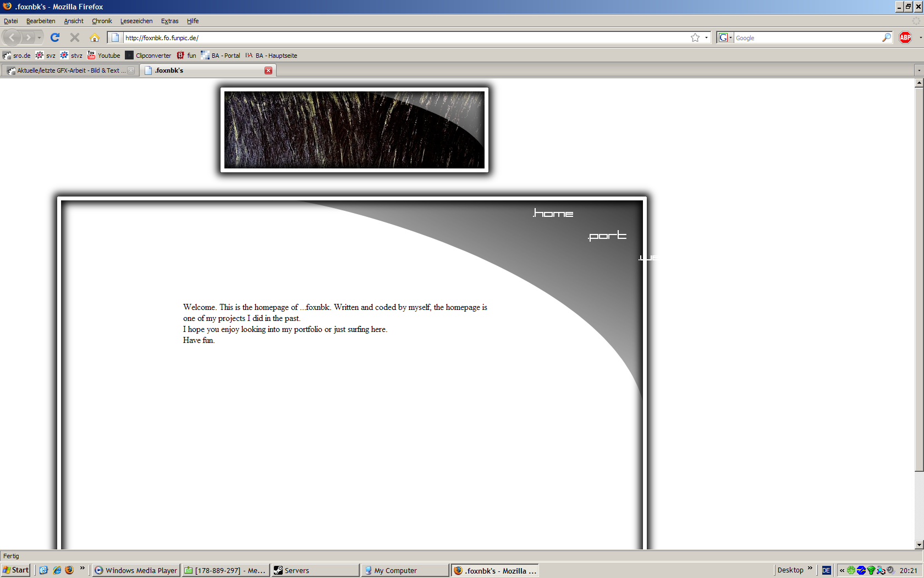Viewport: 924px width, 578px height.
Task: Open the Youtube bookmark
Action: pyautogui.click(x=104, y=56)
